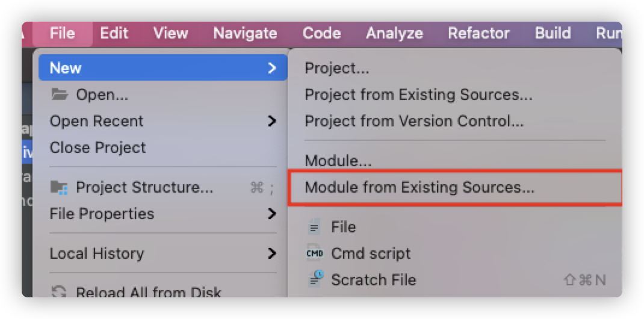Expand the Local History submenu arrow
644x319 pixels.
[x=271, y=253]
